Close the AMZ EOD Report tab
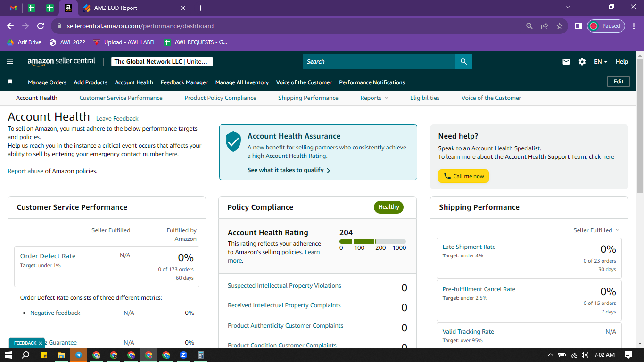Screen dimensions: 644x362 coord(183,8)
